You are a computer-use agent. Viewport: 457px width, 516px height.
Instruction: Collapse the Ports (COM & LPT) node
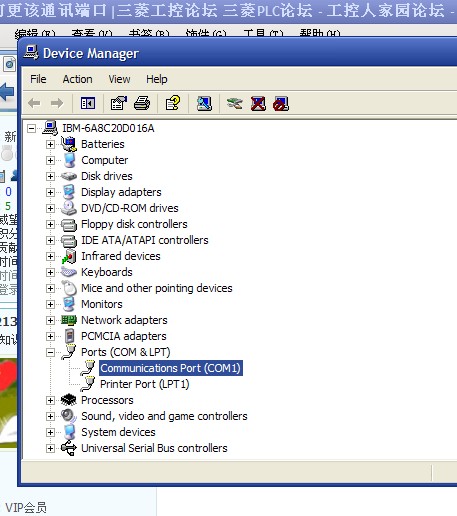pos(50,352)
